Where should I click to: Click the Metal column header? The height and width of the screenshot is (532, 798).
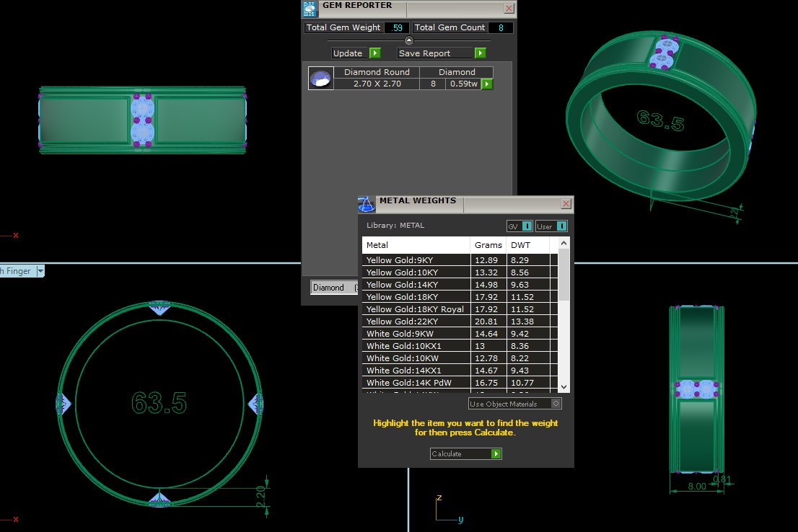416,245
